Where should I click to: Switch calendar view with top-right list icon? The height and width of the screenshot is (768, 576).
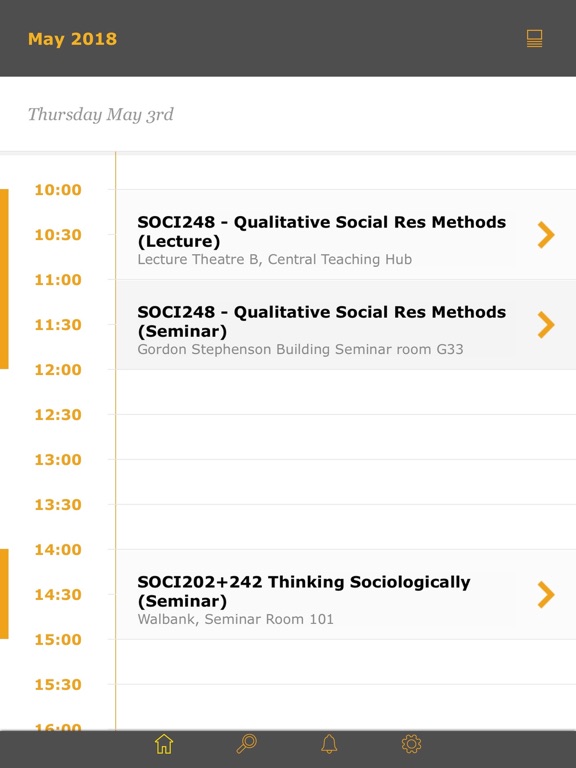(534, 39)
